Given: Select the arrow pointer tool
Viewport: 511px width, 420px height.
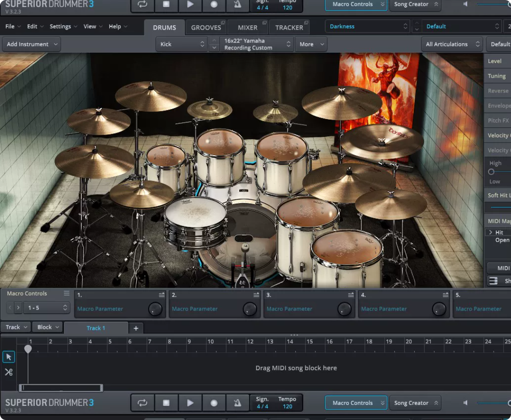Looking at the screenshot, I should (9, 357).
